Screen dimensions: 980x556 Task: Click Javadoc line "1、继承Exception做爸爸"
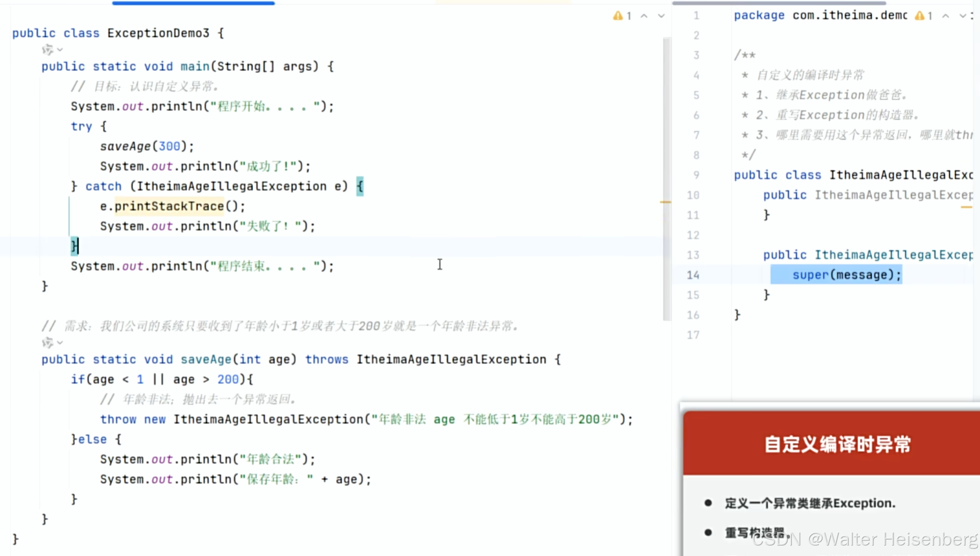[x=824, y=95]
